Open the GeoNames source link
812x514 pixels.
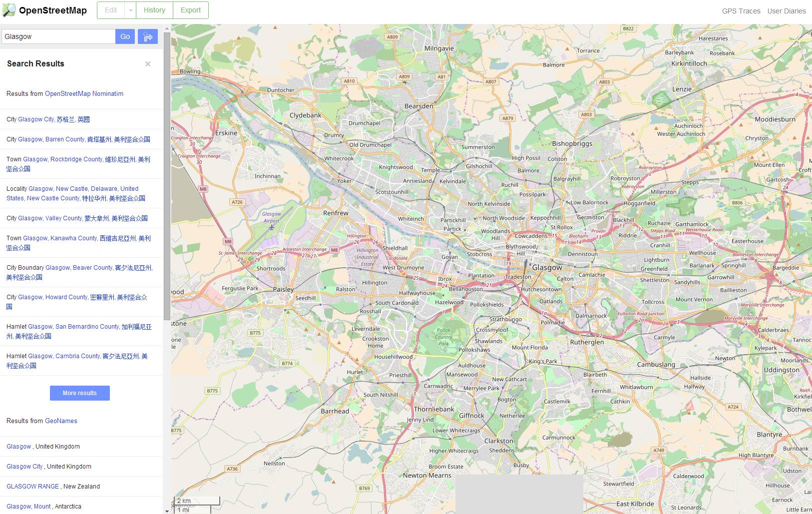pyautogui.click(x=61, y=421)
